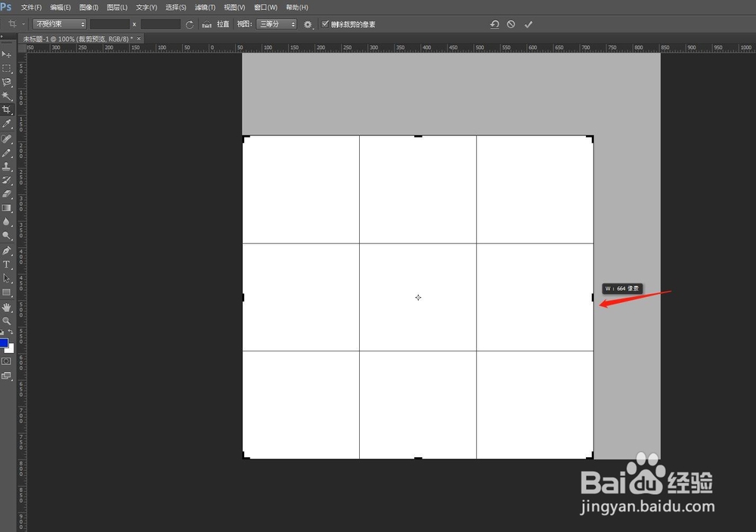The height and width of the screenshot is (532, 756).
Task: Open the 三等分 overlay view dropdown
Action: point(276,23)
